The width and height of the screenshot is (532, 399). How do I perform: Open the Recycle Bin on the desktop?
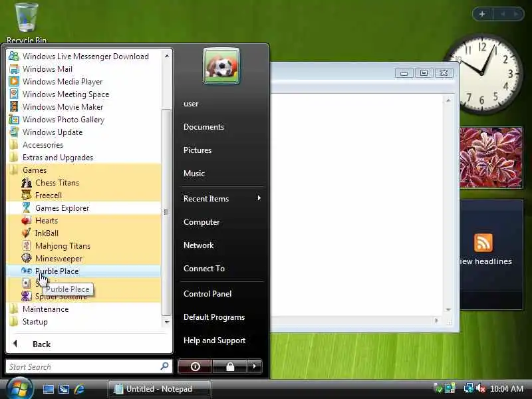click(26, 23)
